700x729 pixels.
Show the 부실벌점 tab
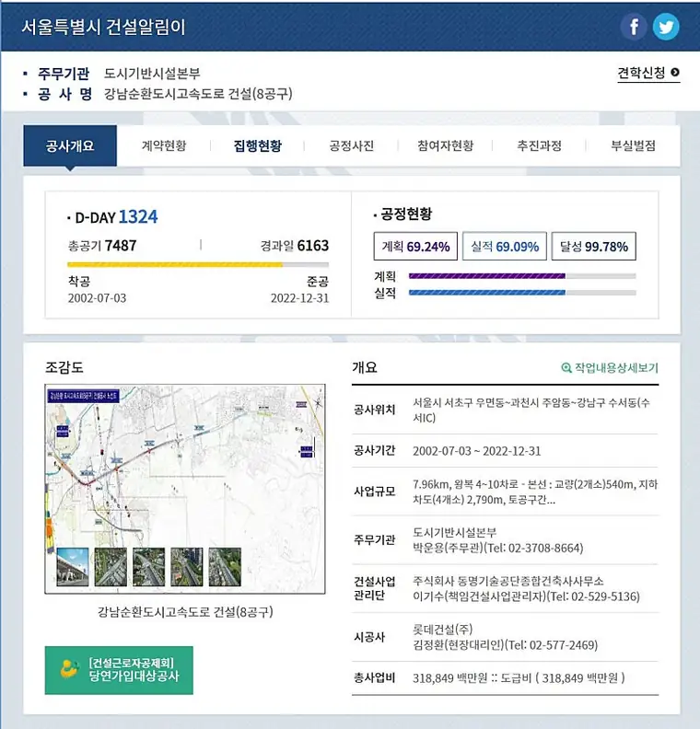point(633,145)
